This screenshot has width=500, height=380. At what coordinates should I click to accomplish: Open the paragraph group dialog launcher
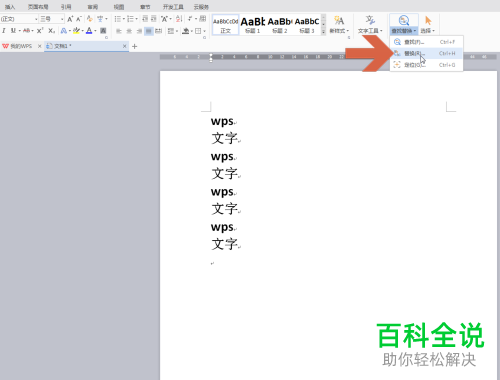[204, 38]
